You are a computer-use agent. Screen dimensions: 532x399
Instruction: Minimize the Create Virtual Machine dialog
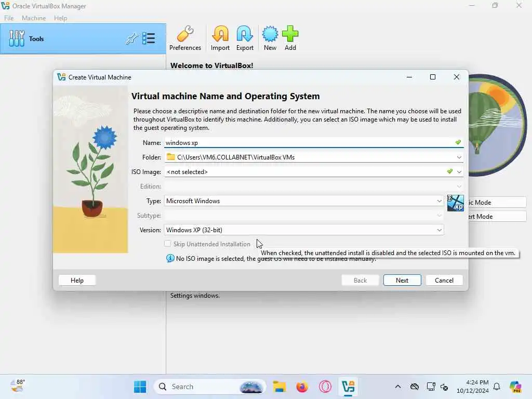tap(409, 77)
